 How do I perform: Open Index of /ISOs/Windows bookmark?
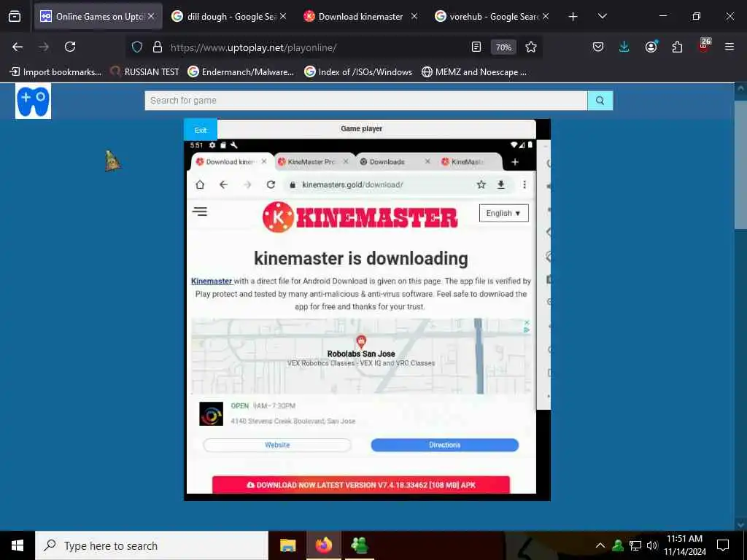[x=358, y=72]
